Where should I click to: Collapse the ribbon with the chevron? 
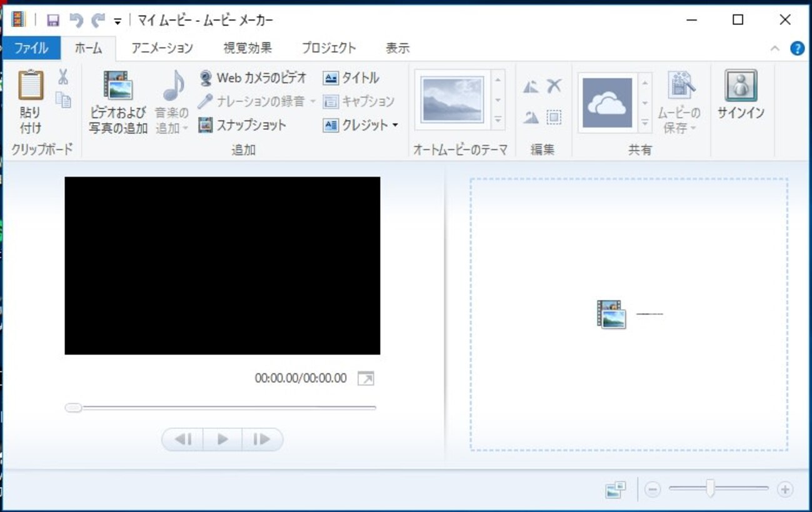click(775, 49)
